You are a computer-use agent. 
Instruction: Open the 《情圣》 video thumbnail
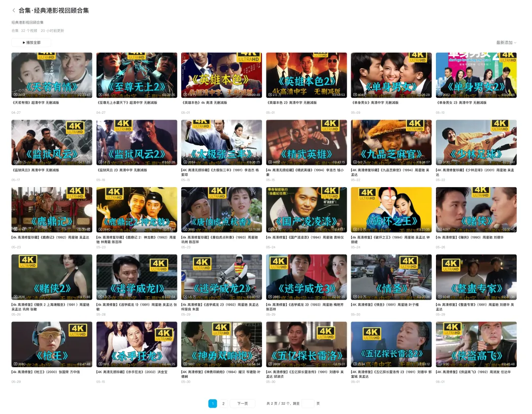coord(391,277)
